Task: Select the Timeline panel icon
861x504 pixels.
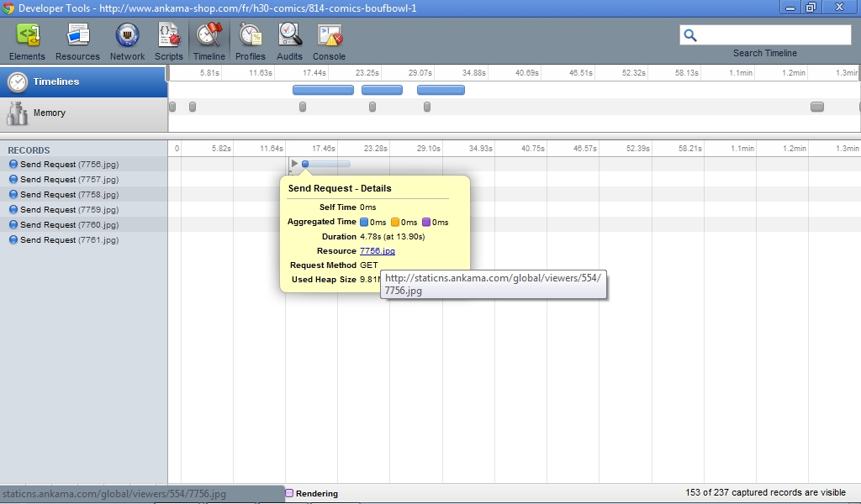Action: click(209, 41)
